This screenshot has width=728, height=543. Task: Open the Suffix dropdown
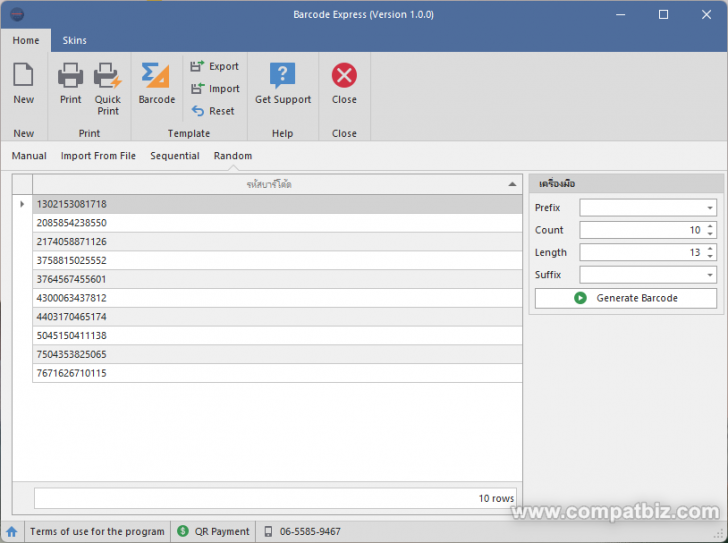(x=709, y=275)
